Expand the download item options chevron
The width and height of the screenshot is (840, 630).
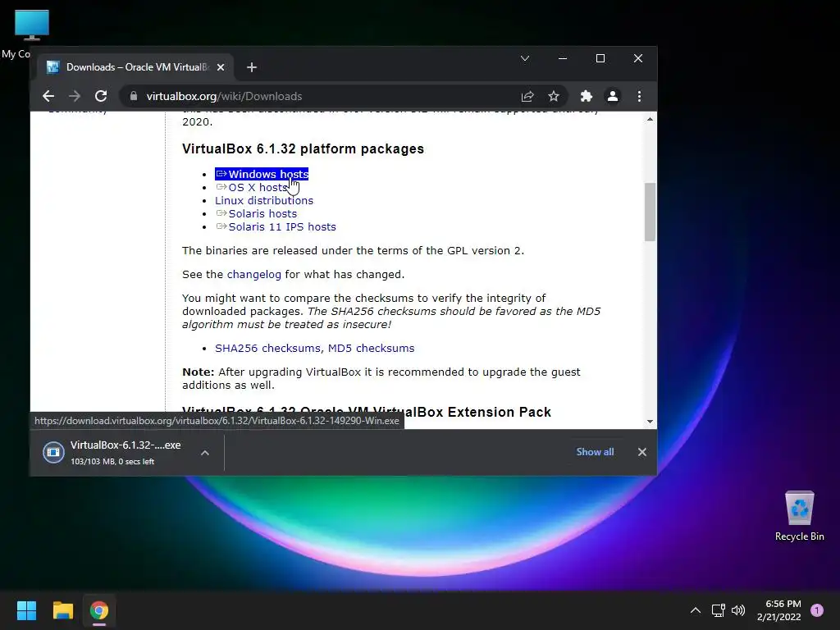[204, 453]
